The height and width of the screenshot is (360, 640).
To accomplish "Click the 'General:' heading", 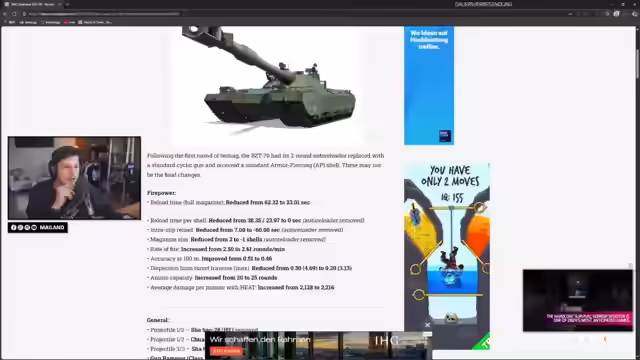I will tap(158, 320).
